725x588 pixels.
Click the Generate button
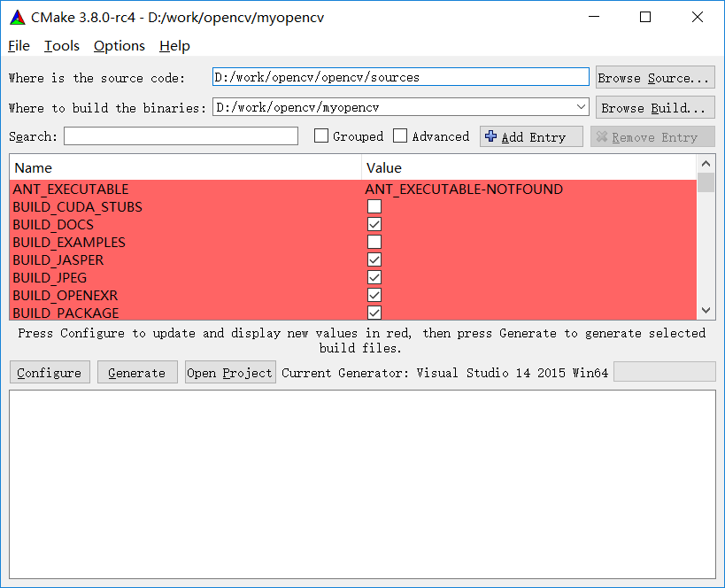[x=137, y=373]
